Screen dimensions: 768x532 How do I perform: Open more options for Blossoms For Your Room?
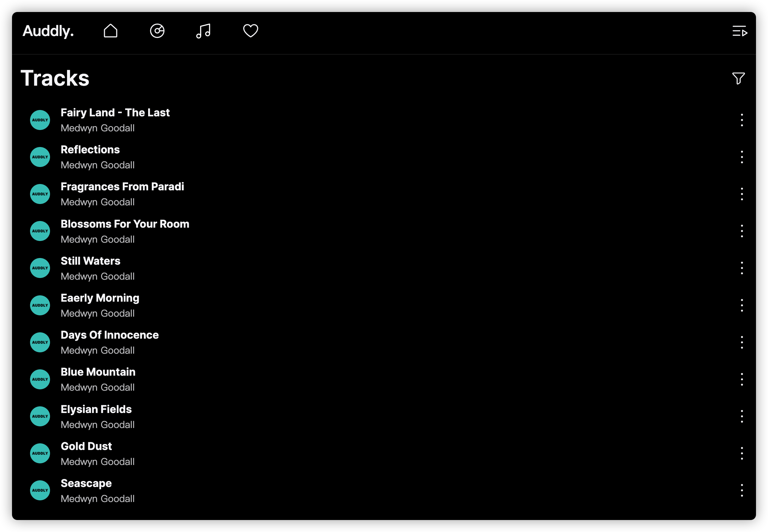coord(742,231)
